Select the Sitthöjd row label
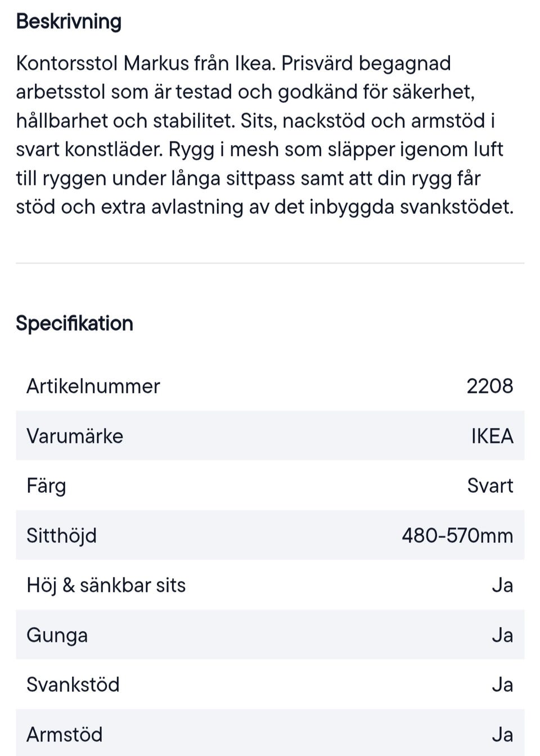Image resolution: width=540 pixels, height=756 pixels. coord(61,535)
